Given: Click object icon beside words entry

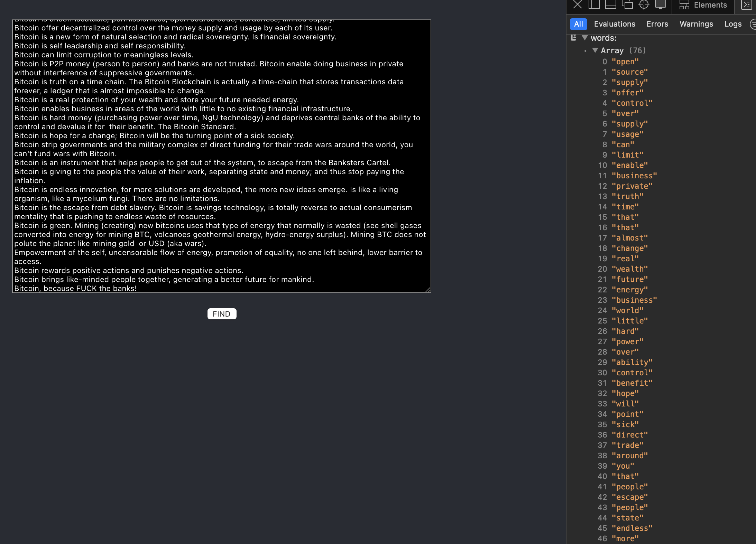Looking at the screenshot, I should click(573, 38).
